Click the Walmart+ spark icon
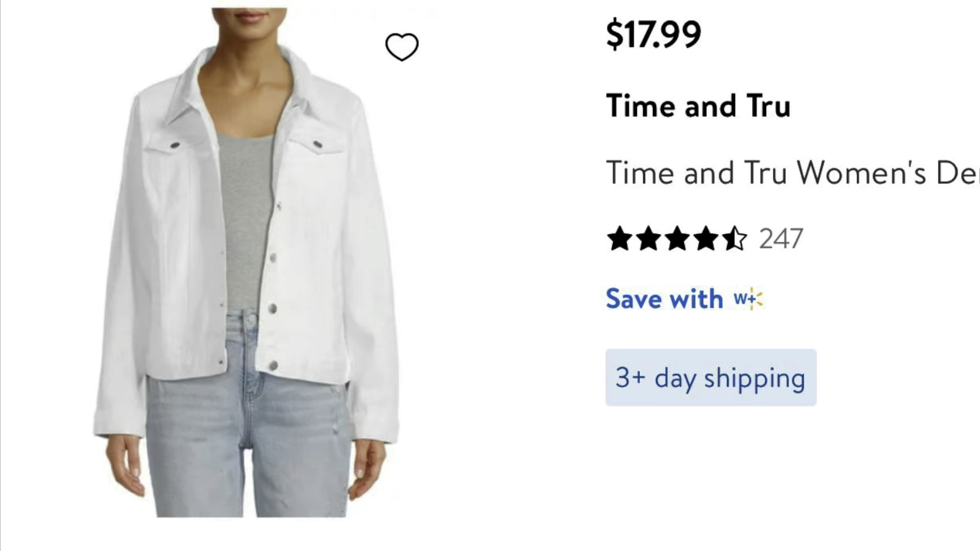The image size is (980, 551). tap(749, 298)
